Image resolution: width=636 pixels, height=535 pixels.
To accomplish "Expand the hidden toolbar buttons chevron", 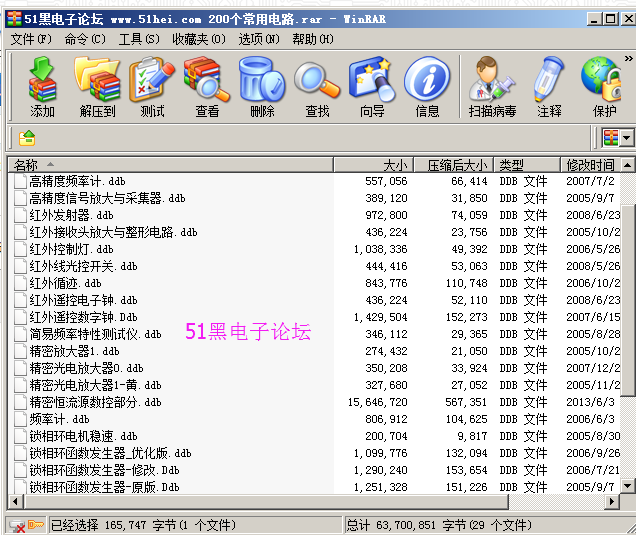I will 628,59.
